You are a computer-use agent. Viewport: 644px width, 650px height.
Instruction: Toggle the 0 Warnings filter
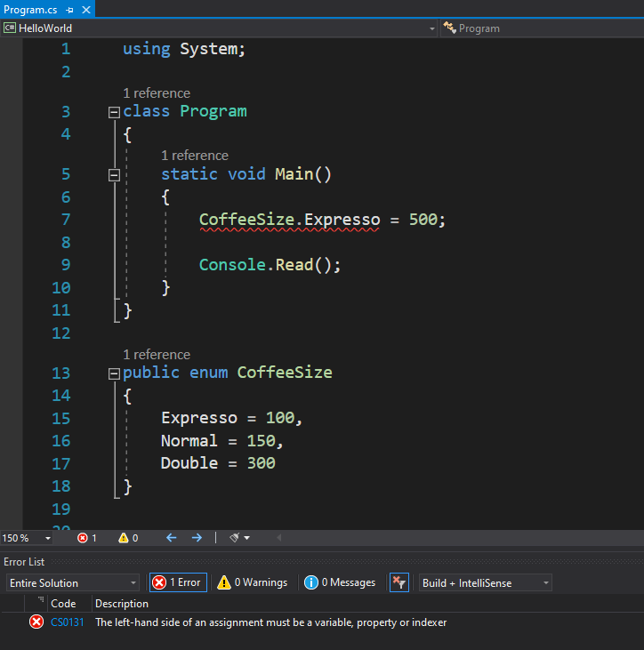point(253,582)
